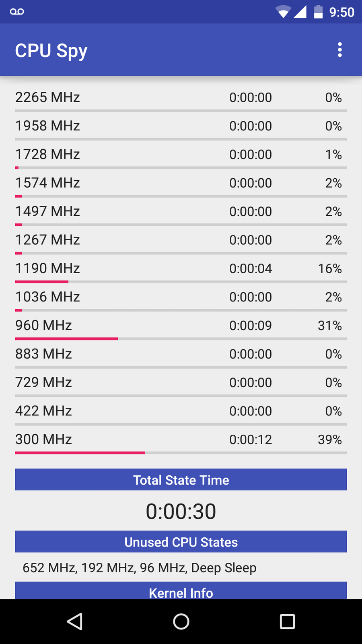The height and width of the screenshot is (644, 362).
Task: Select the 2265 MHz state row
Action: tap(181, 97)
